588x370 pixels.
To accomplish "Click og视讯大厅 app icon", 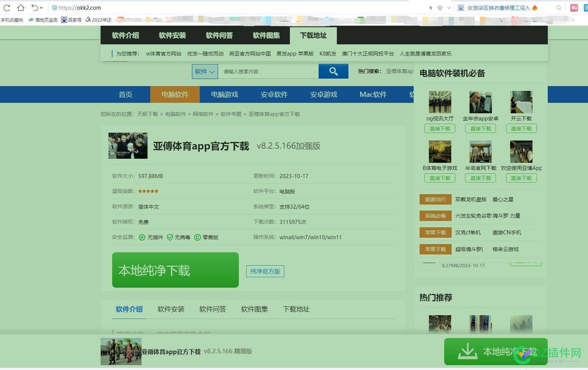I will pyautogui.click(x=440, y=102).
